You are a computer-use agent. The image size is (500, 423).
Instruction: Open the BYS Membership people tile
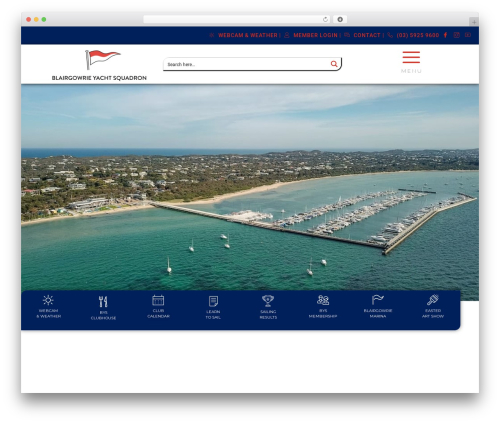(x=323, y=306)
